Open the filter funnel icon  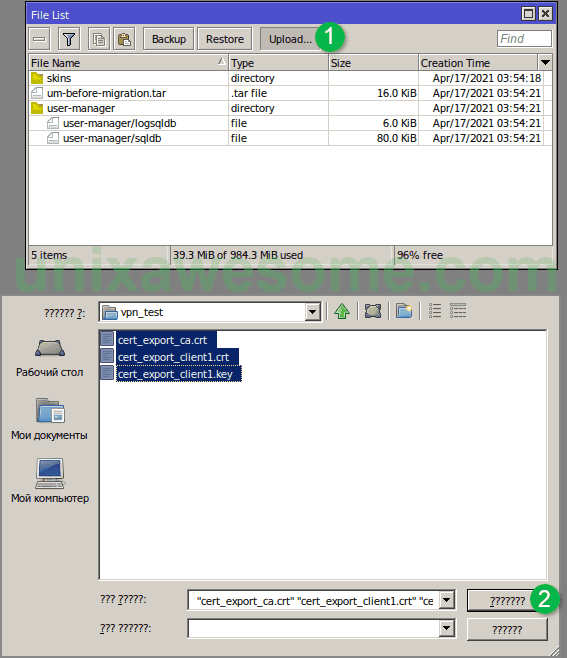point(69,39)
